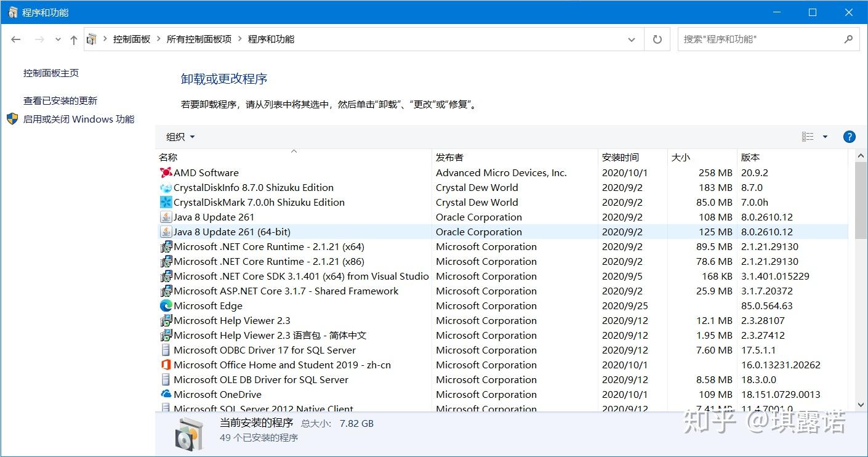This screenshot has height=457, width=868.
Task: Click the Java 8 Update 261 (64-bit) icon
Action: point(166,232)
